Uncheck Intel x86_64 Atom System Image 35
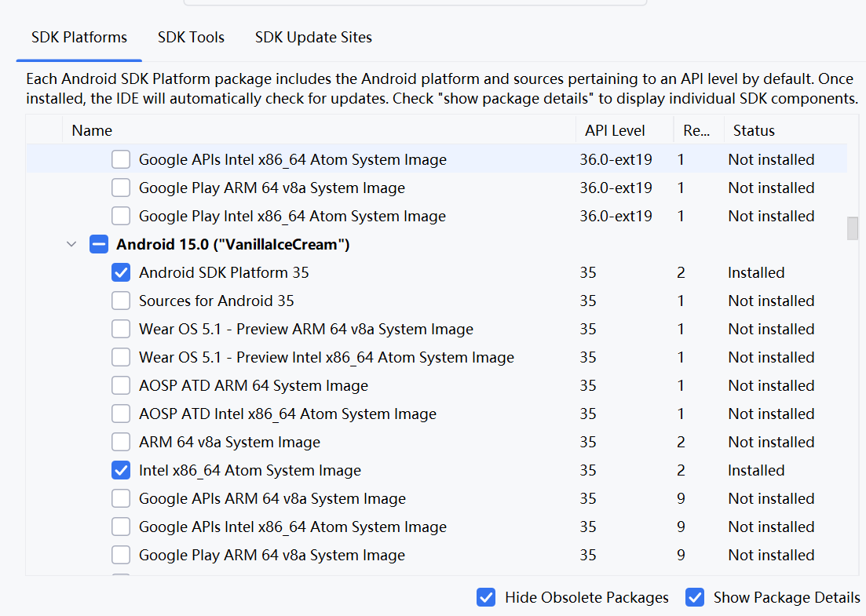The image size is (866, 616). [121, 471]
